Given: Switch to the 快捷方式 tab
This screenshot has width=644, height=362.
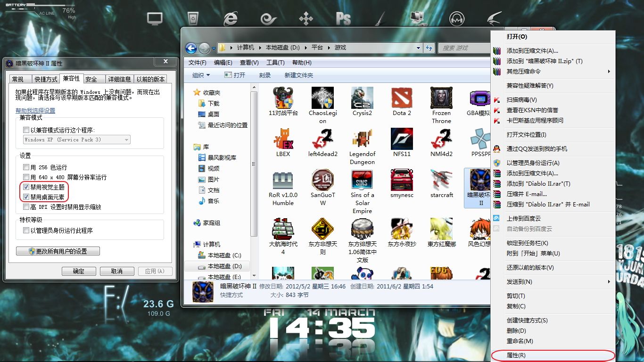Looking at the screenshot, I should click(46, 79).
